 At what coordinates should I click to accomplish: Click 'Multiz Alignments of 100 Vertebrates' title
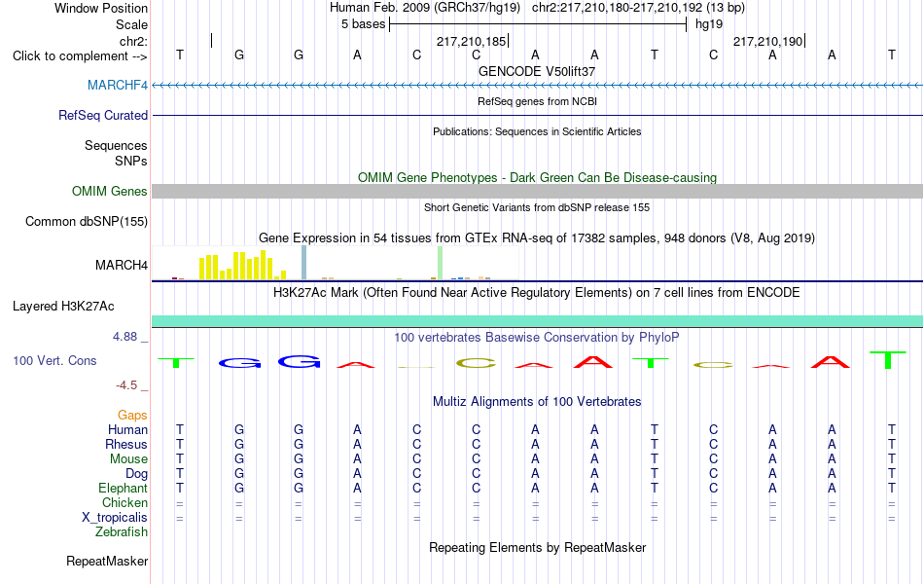pos(537,402)
